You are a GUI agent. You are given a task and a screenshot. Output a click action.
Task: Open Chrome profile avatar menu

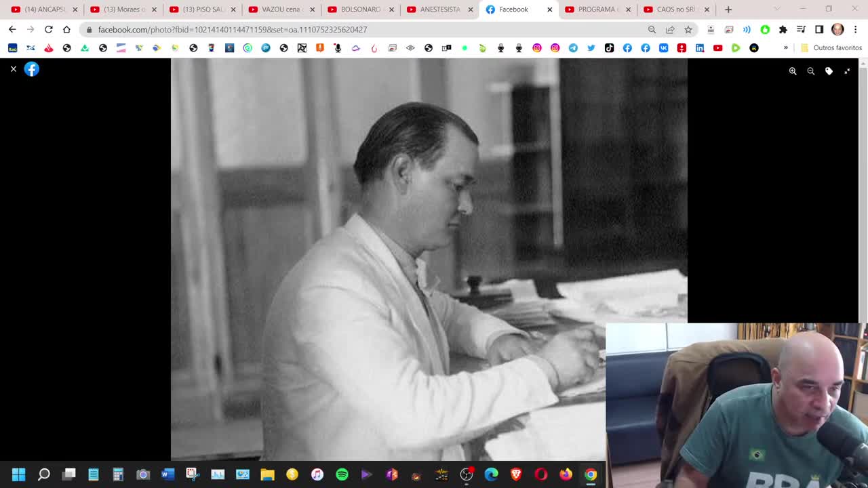(x=837, y=30)
